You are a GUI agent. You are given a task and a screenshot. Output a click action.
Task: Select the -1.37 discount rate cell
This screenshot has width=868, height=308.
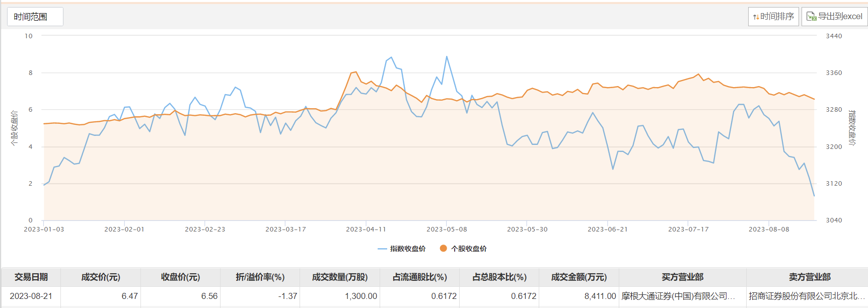pos(260,296)
